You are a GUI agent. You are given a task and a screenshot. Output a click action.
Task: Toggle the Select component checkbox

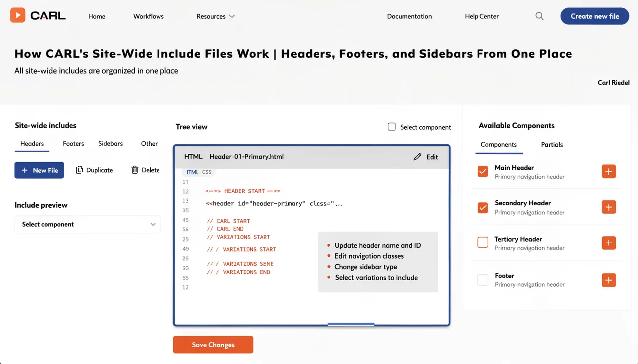[x=392, y=127]
